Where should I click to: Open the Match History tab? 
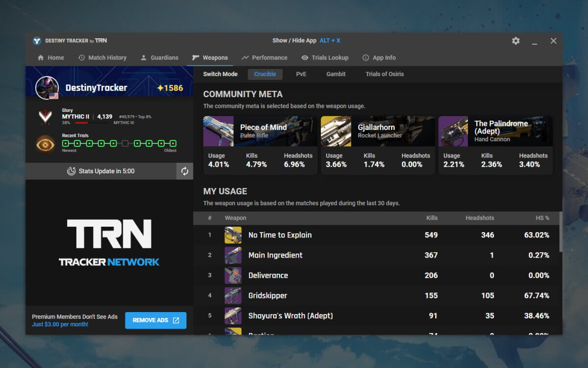point(102,57)
